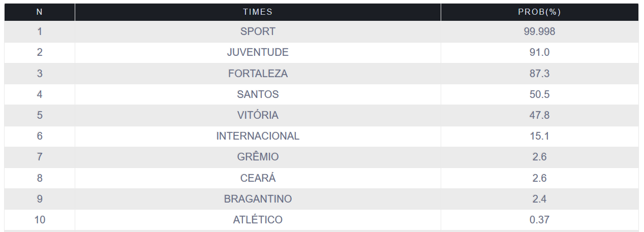Sort by the PROB(%) column header
Viewport: 644px width, 232px height.
tap(539, 12)
